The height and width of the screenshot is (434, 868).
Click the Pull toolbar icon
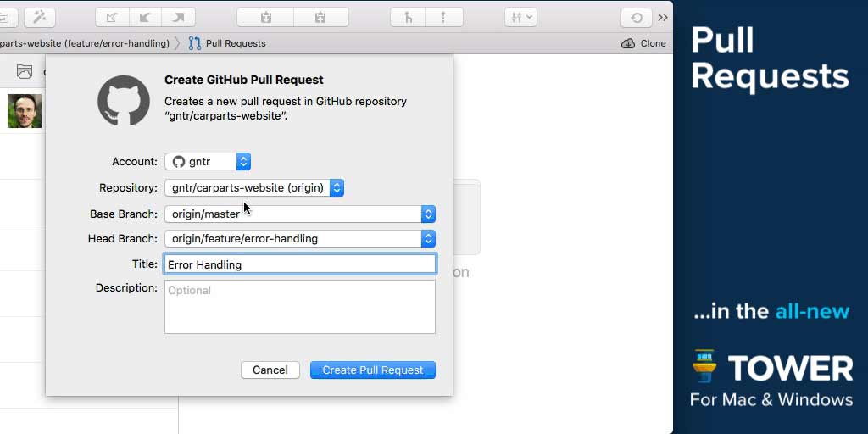click(145, 17)
